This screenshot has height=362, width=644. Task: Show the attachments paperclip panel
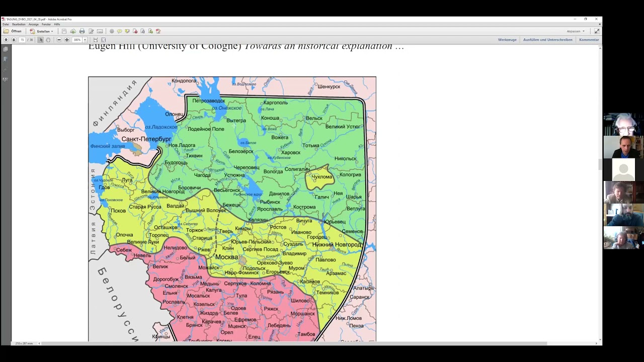click(6, 69)
